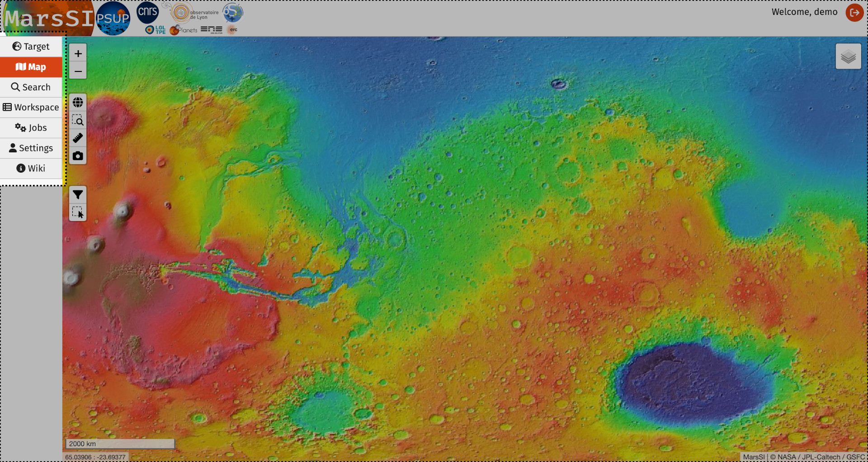The height and width of the screenshot is (462, 868).
Task: Click the camera snapshot icon
Action: click(x=78, y=156)
